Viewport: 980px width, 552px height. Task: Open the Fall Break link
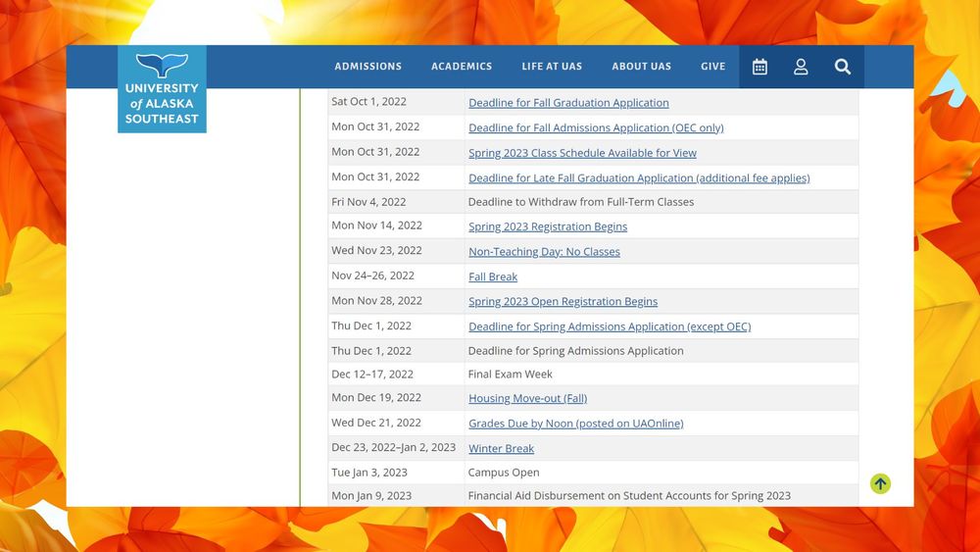pyautogui.click(x=493, y=276)
